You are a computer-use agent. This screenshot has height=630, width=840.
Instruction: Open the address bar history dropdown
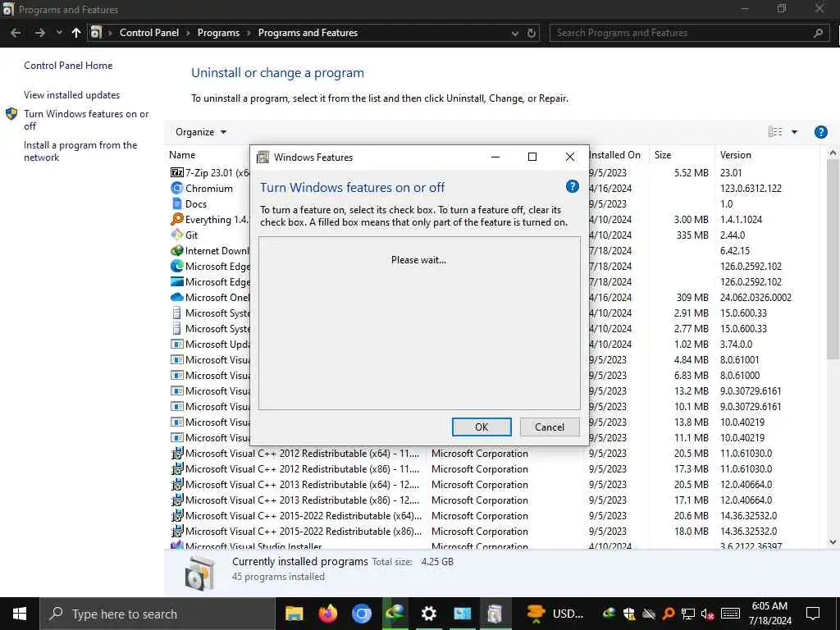click(515, 33)
